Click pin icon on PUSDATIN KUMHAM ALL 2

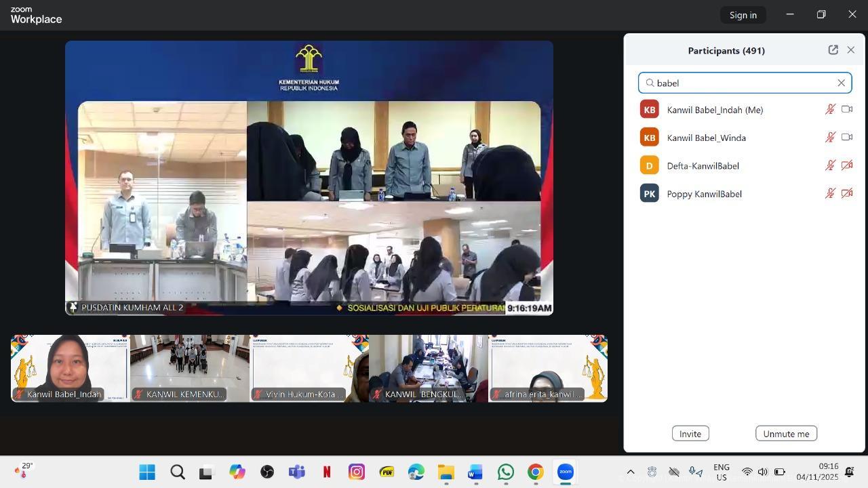tap(73, 308)
